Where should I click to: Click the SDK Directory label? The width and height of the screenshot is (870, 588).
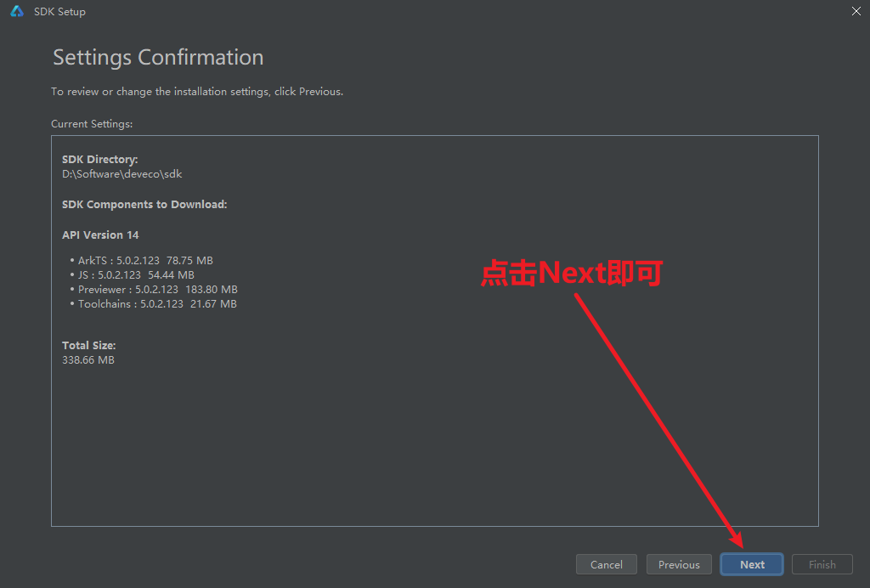click(x=100, y=160)
